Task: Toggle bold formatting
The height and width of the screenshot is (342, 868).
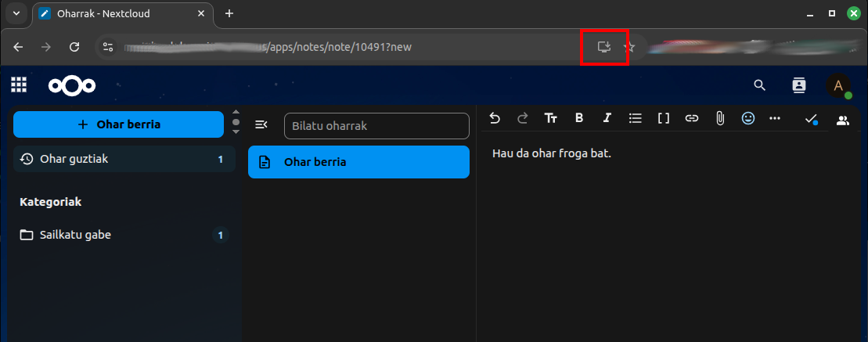Action: tap(579, 118)
